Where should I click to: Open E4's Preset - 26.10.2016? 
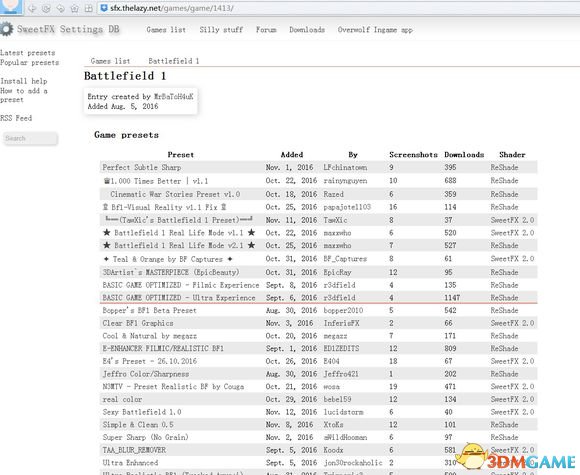coord(149,361)
